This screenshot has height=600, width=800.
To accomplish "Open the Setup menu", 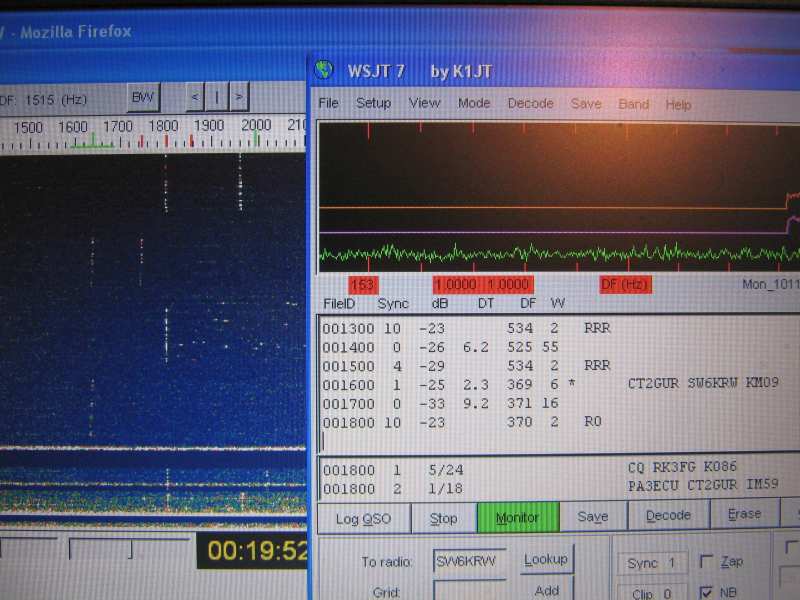I will [x=373, y=103].
